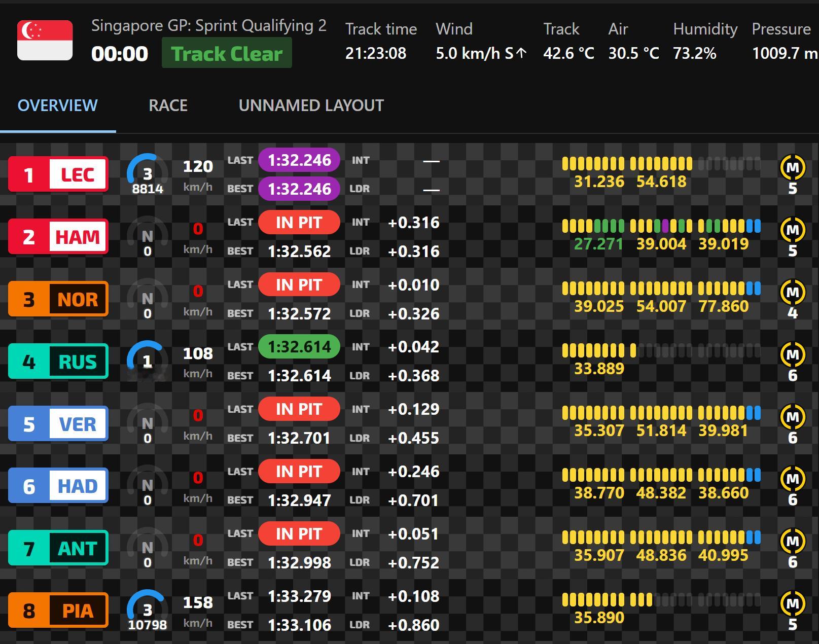Click Antonelli's medium tyre icon
The image size is (819, 644).
[x=793, y=542]
